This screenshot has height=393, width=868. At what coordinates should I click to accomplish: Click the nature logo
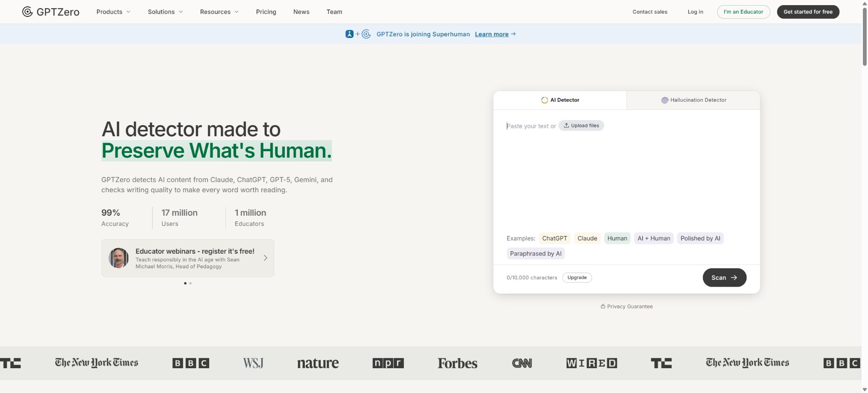pyautogui.click(x=318, y=363)
